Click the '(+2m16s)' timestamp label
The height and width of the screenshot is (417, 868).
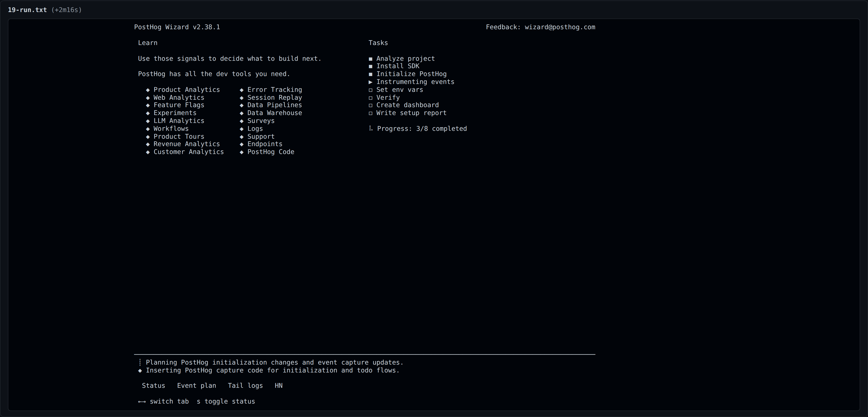coord(67,10)
